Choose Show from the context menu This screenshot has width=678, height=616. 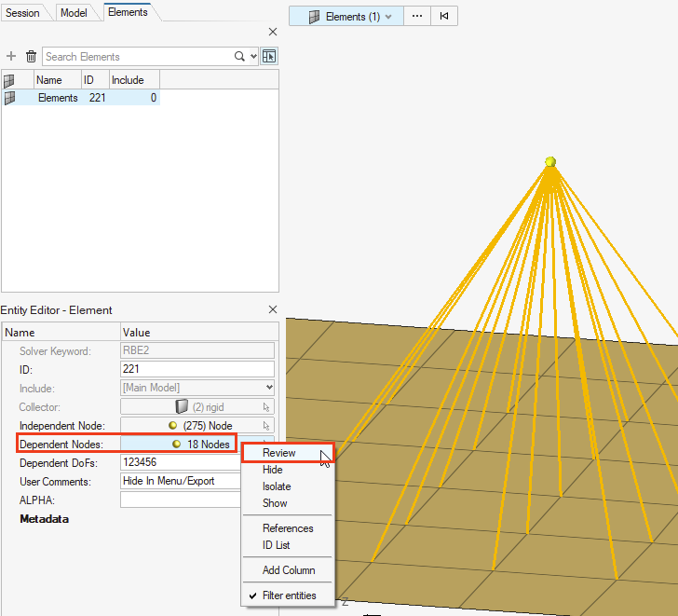tap(275, 503)
